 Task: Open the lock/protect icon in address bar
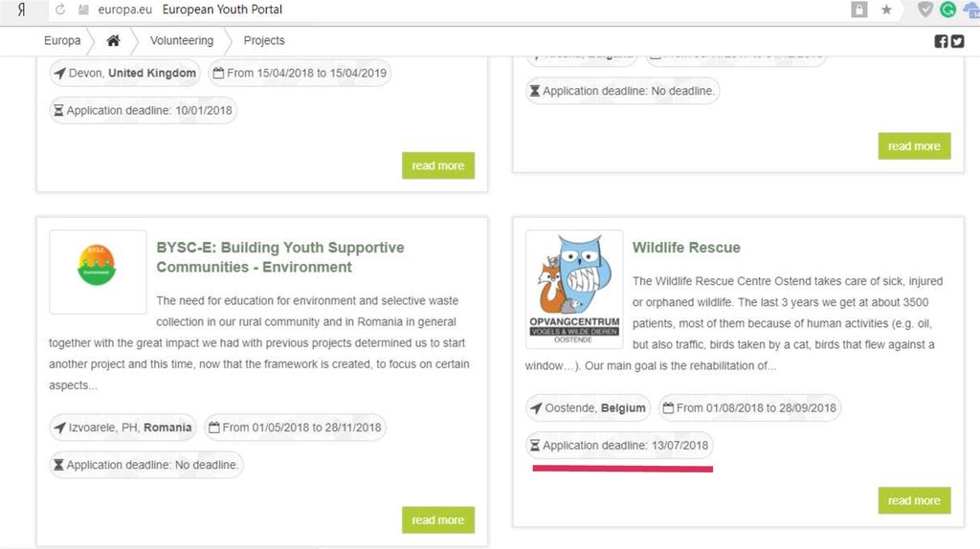click(x=859, y=10)
